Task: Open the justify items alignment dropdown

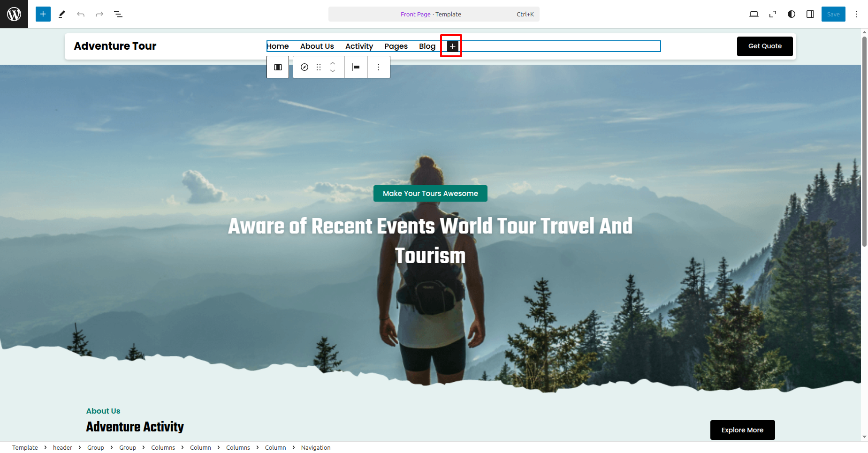Action: pyautogui.click(x=356, y=67)
